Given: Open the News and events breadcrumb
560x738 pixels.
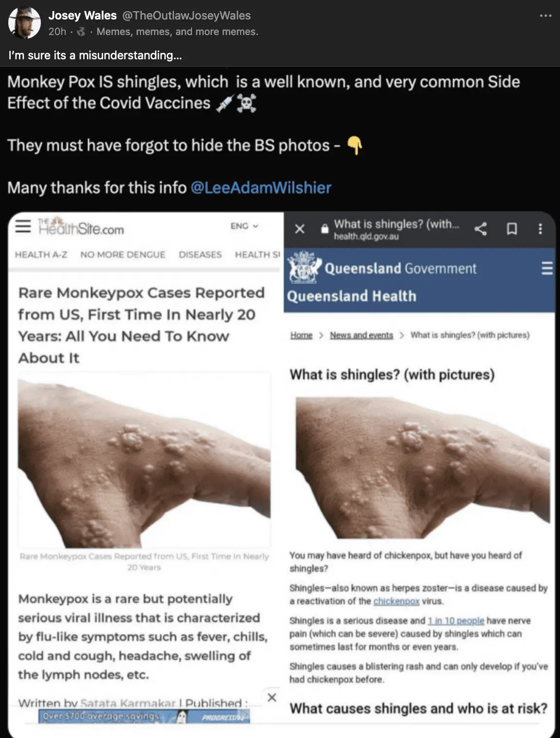Looking at the screenshot, I should pyautogui.click(x=362, y=335).
